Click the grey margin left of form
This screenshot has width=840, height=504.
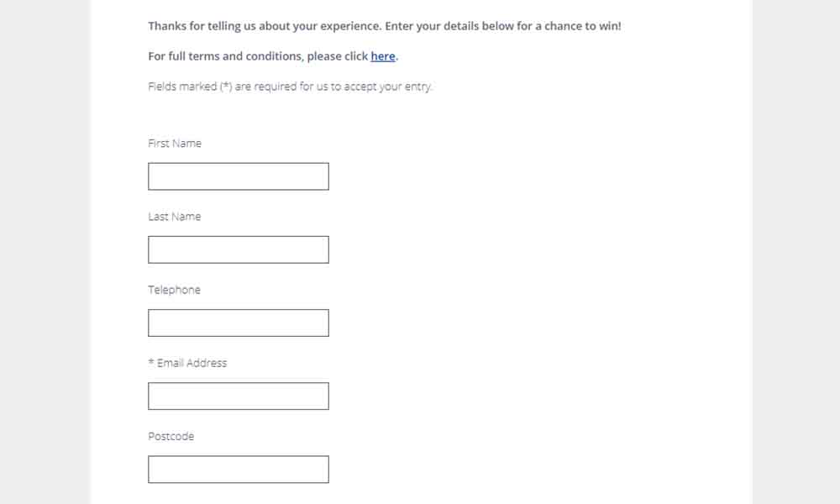coord(45,252)
